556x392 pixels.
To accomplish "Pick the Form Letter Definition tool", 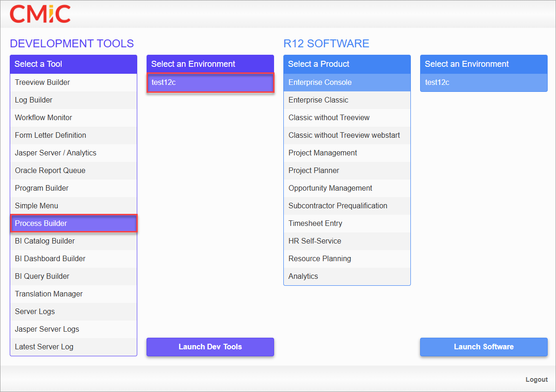I will tap(73, 135).
